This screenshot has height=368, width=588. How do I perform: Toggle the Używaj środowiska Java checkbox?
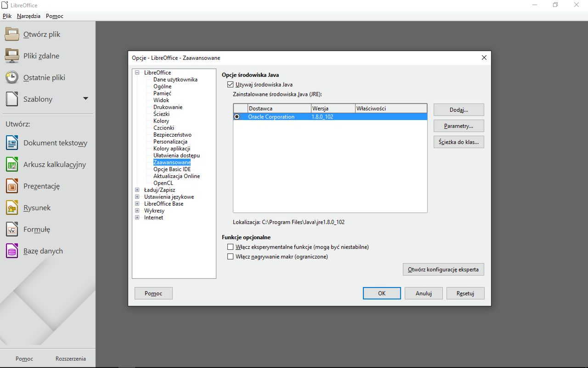coord(231,85)
